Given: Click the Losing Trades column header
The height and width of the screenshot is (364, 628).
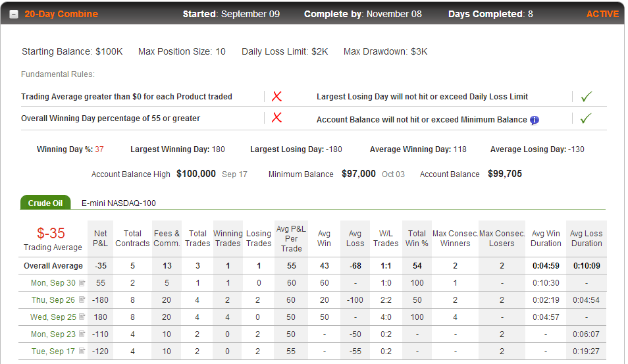Looking at the screenshot, I should click(x=259, y=238).
